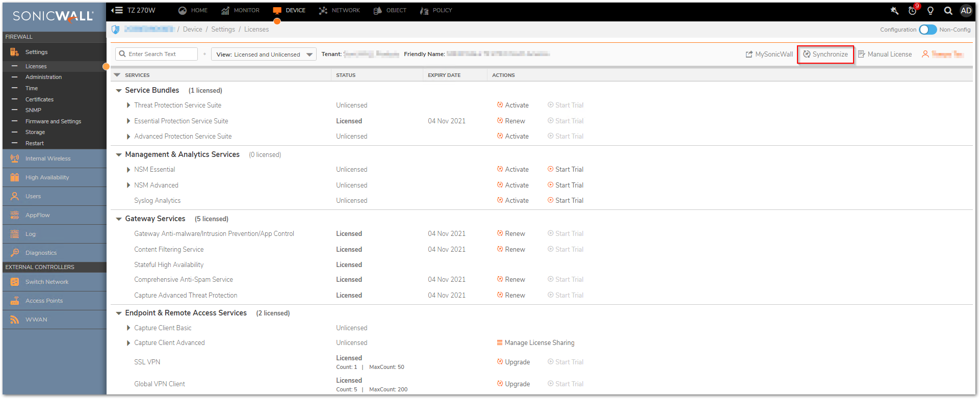This screenshot has width=980, height=399.
Task: Open the View Licensed and Unlicensed dropdown
Action: coord(264,55)
